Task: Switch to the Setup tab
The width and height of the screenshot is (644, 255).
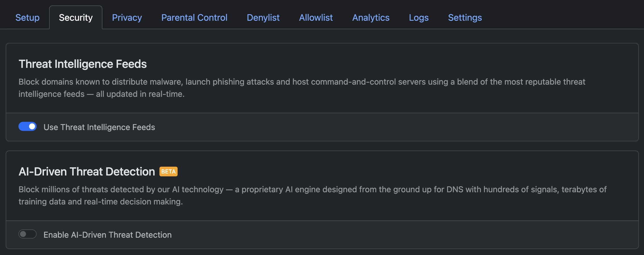Action: [27, 17]
